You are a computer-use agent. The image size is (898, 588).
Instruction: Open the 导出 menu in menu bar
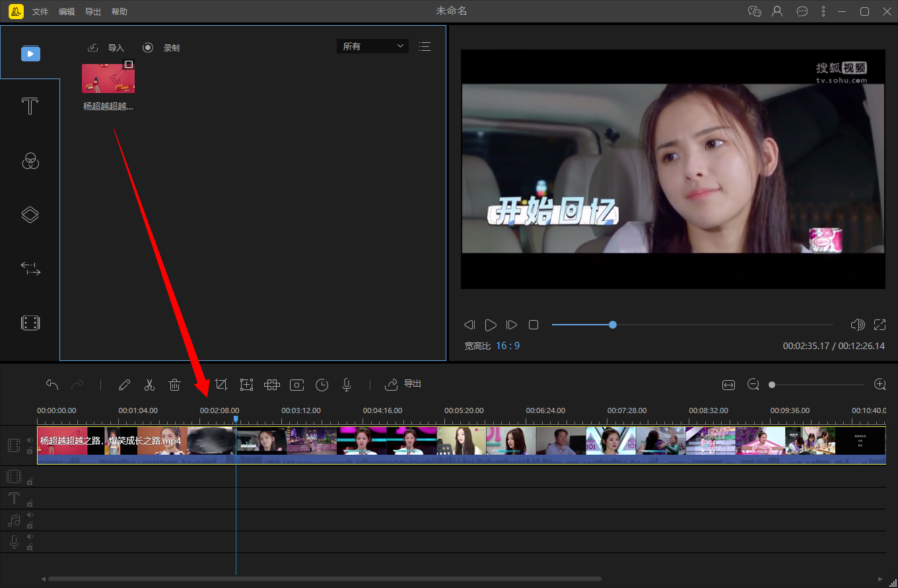coord(93,12)
